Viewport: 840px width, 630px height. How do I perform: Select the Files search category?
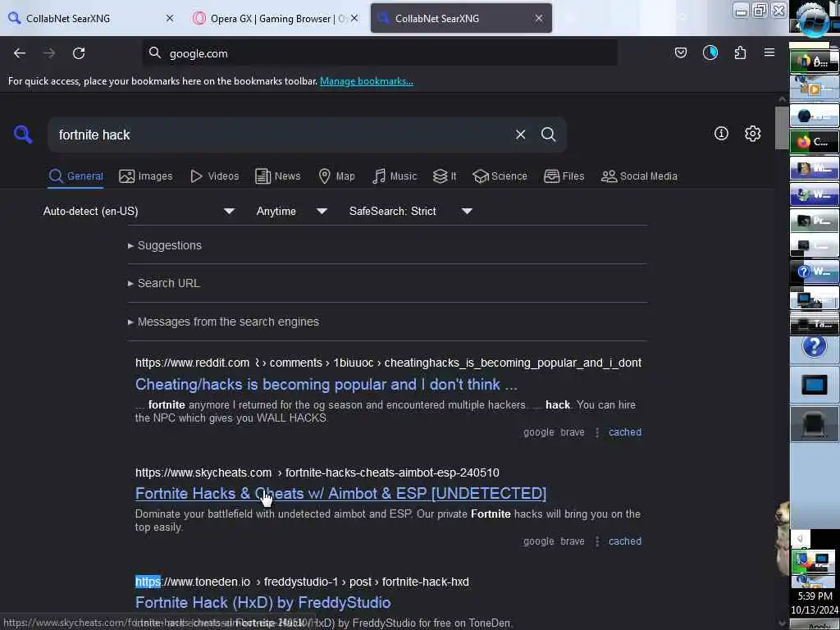pyautogui.click(x=564, y=176)
